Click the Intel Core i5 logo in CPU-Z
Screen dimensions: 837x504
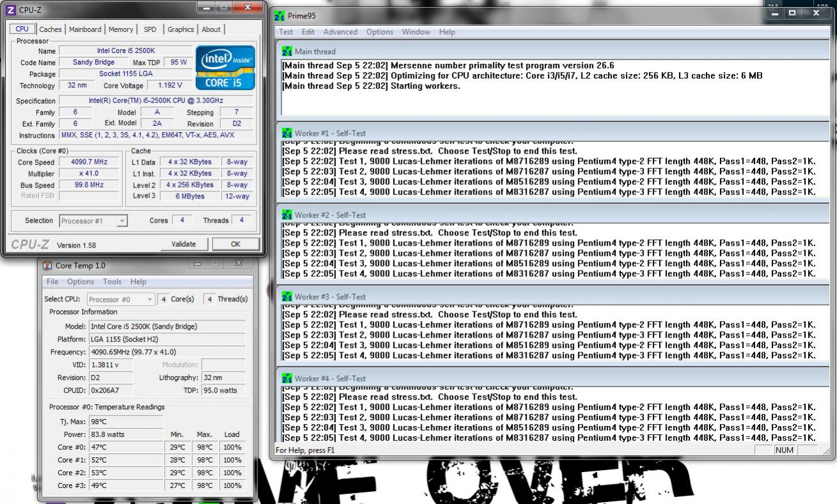pyautogui.click(x=225, y=68)
